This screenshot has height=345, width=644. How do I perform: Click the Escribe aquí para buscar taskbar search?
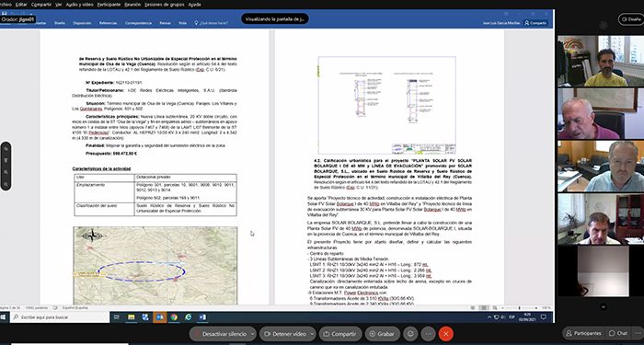pos(60,317)
